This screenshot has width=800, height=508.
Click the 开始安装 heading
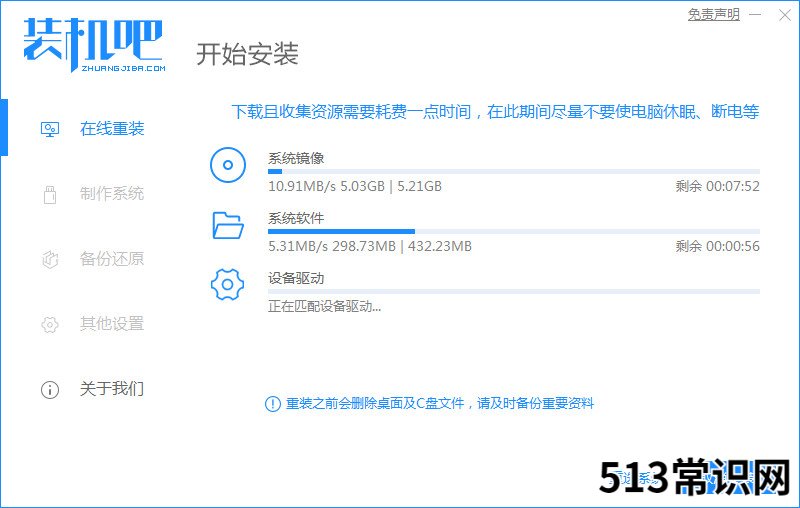(247, 54)
